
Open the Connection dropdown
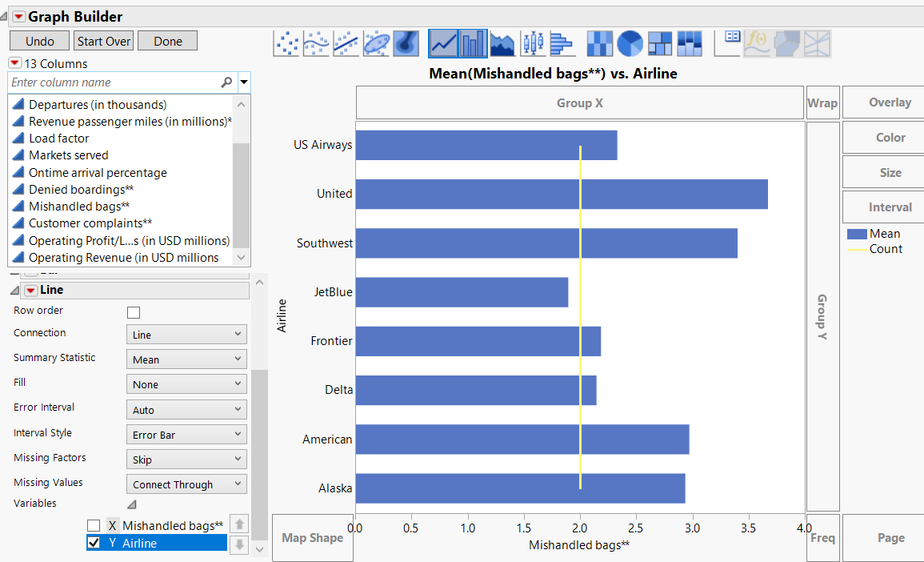point(186,332)
